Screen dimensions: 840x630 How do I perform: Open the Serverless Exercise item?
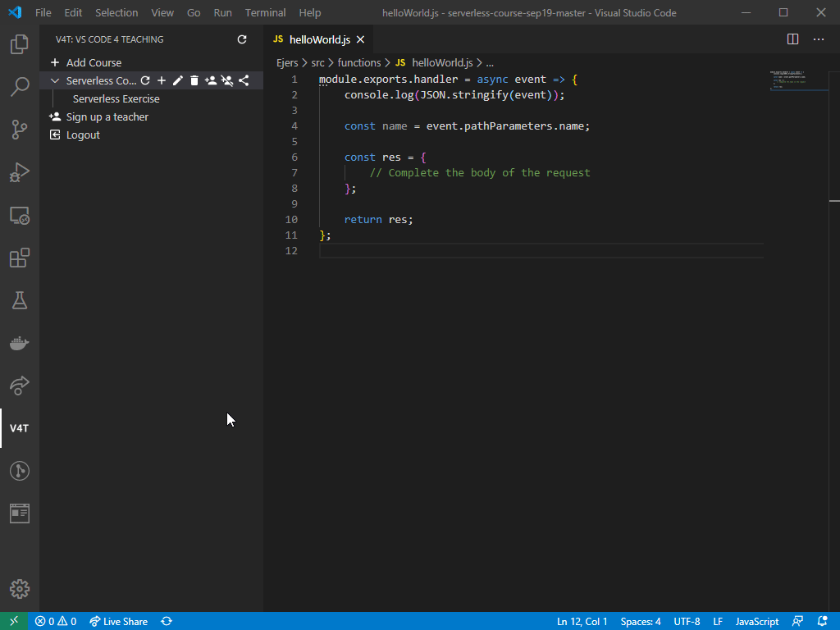[116, 98]
